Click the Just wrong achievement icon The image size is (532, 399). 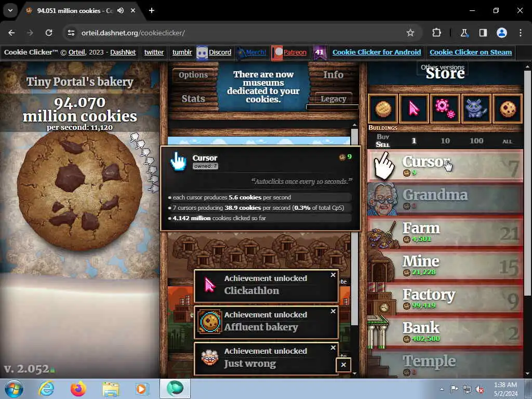point(210,358)
